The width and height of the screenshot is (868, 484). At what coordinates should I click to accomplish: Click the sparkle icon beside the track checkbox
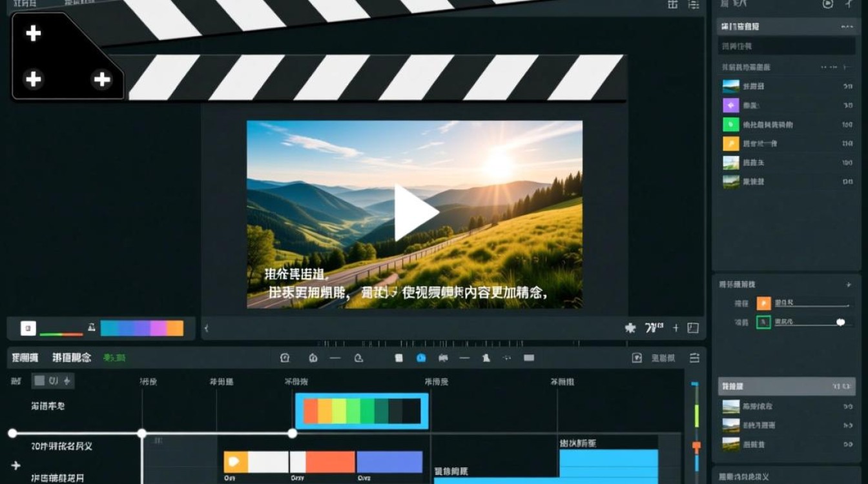(67, 381)
